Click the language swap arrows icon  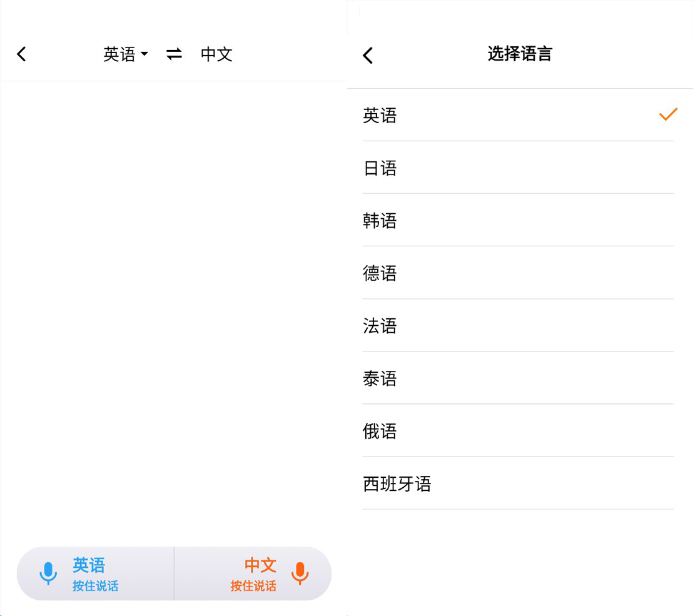pyautogui.click(x=173, y=54)
